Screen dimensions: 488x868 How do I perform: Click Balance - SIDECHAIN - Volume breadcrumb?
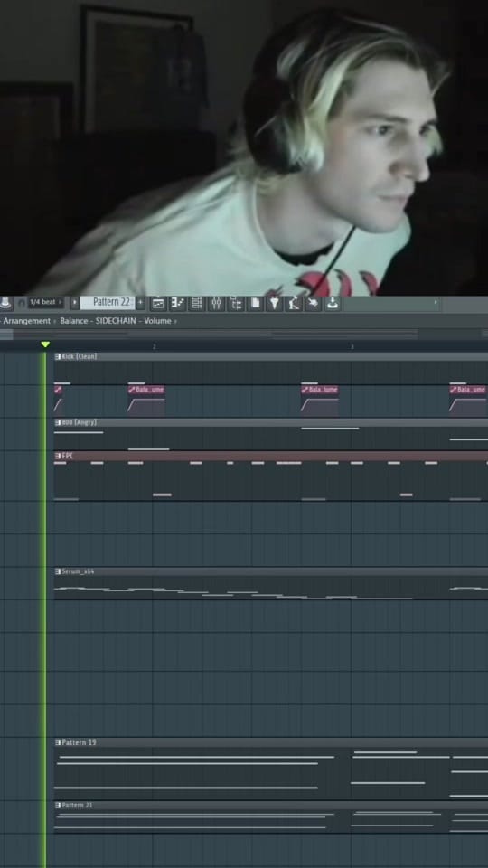[x=115, y=321]
